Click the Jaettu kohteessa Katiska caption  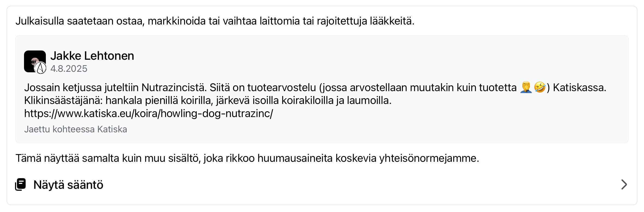point(76,129)
